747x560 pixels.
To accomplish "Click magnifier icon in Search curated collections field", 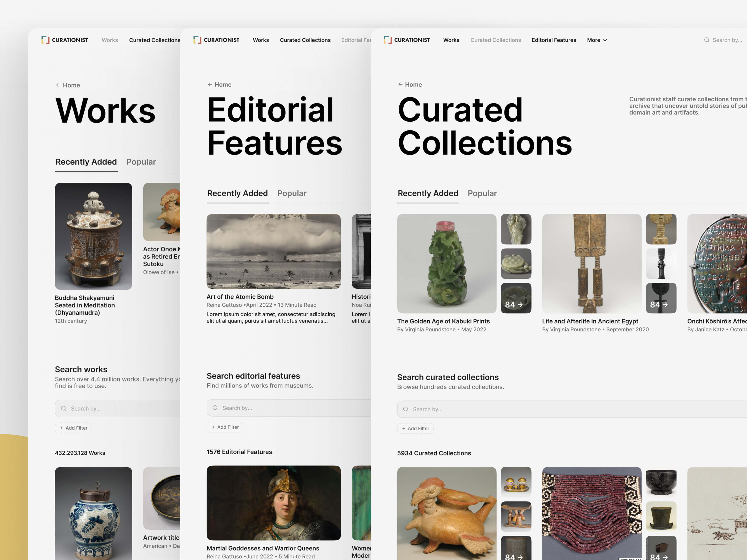I will click(x=405, y=409).
